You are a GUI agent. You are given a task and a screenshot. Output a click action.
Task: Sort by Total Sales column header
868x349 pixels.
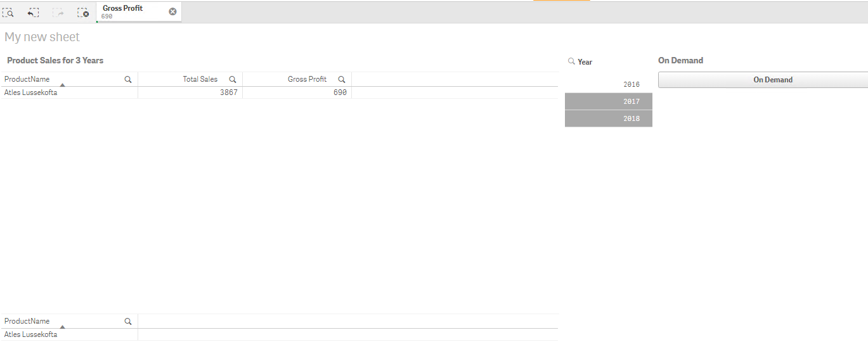click(200, 79)
